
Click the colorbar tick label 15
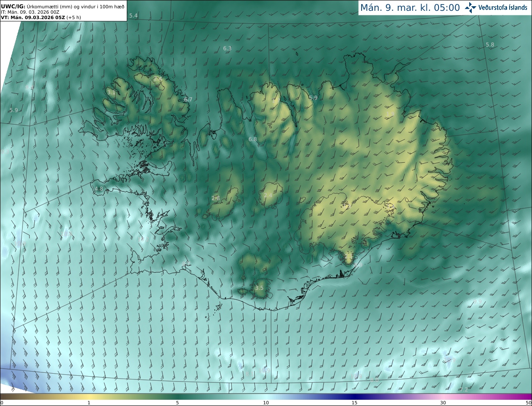pos(355,403)
